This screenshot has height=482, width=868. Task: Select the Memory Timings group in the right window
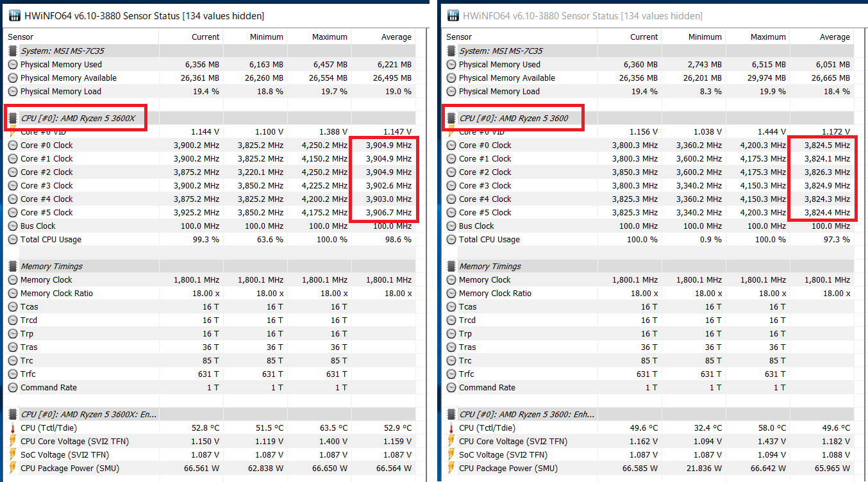click(648, 266)
